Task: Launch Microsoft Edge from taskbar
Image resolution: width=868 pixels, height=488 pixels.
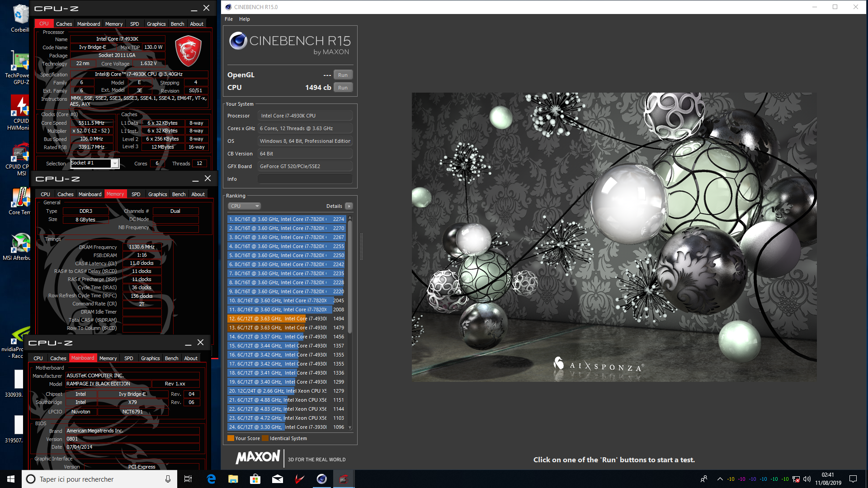Action: pos(211,479)
